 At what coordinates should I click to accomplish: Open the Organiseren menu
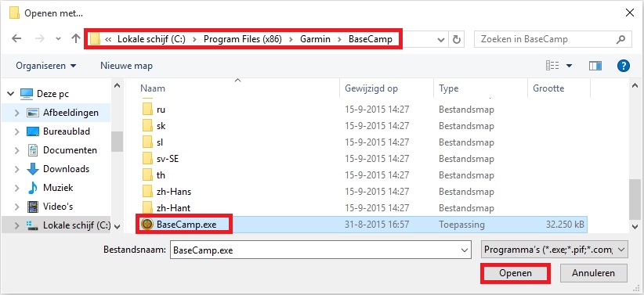(x=46, y=66)
